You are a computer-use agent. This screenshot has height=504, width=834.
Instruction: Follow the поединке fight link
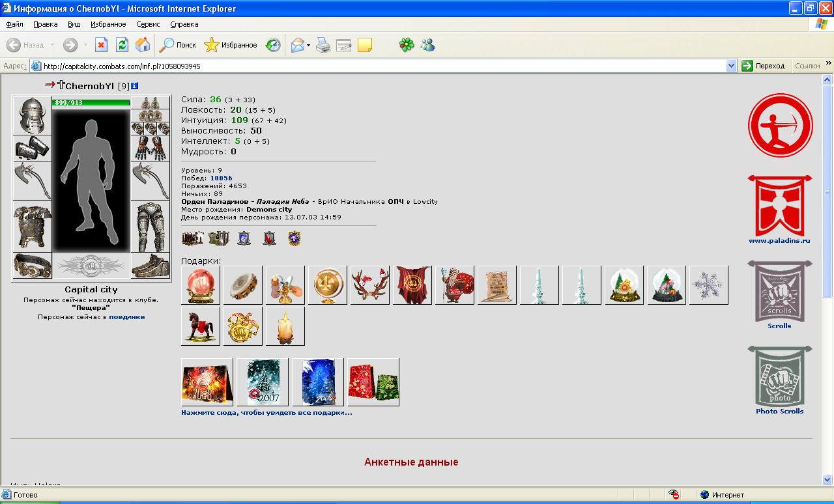[127, 316]
